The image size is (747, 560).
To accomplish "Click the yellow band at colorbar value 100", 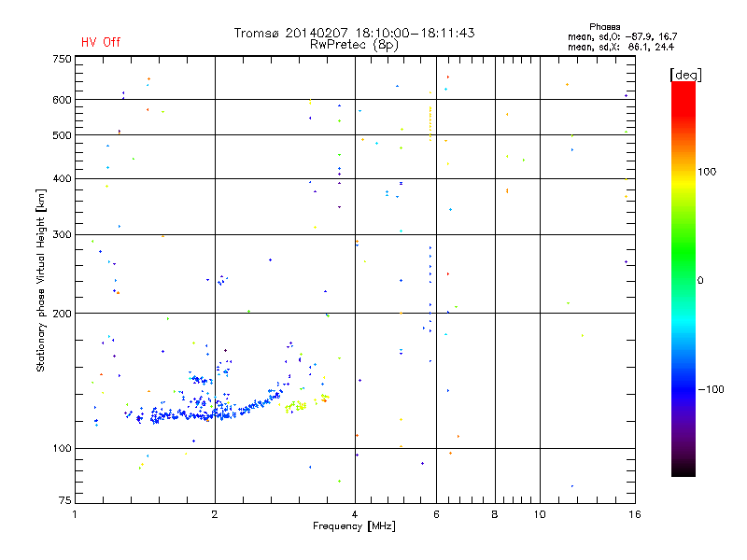I will (x=684, y=172).
